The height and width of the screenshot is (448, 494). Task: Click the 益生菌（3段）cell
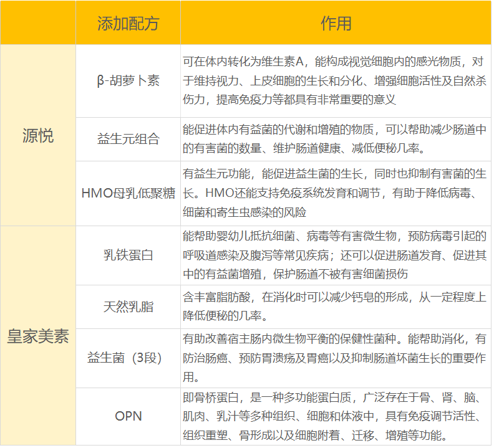tap(128, 358)
